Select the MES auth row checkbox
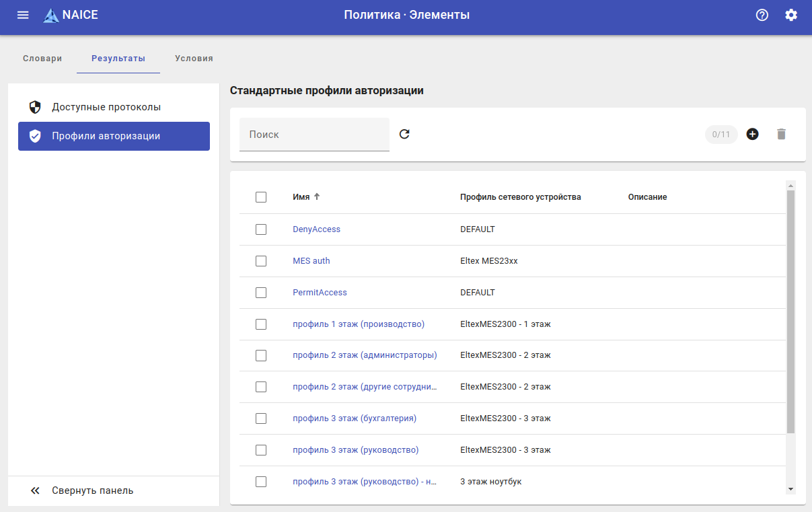 coord(261,261)
